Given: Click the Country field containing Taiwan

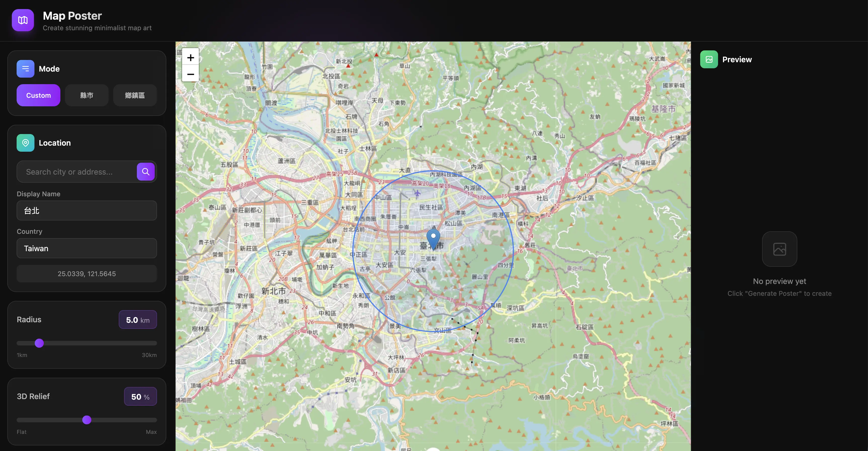Looking at the screenshot, I should click(87, 248).
